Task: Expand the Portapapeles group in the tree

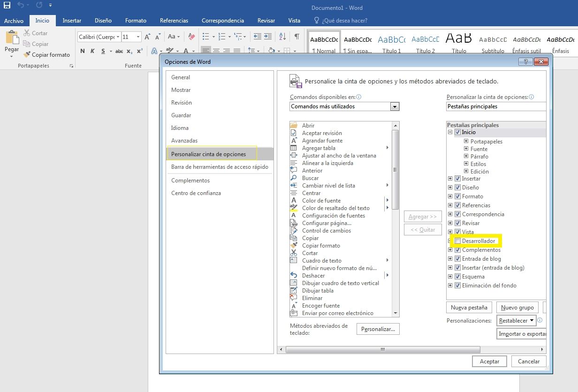Action: [466, 142]
